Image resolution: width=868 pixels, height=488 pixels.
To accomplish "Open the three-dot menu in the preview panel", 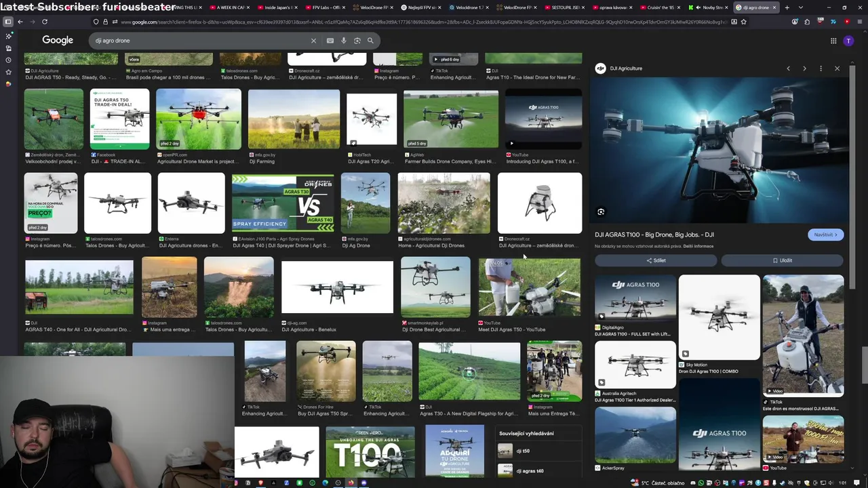I will pos(821,68).
